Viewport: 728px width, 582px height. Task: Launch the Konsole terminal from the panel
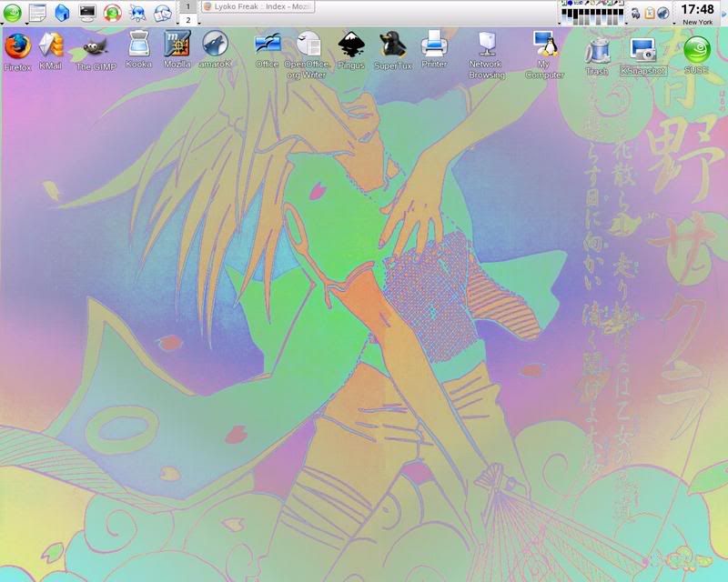point(87,13)
